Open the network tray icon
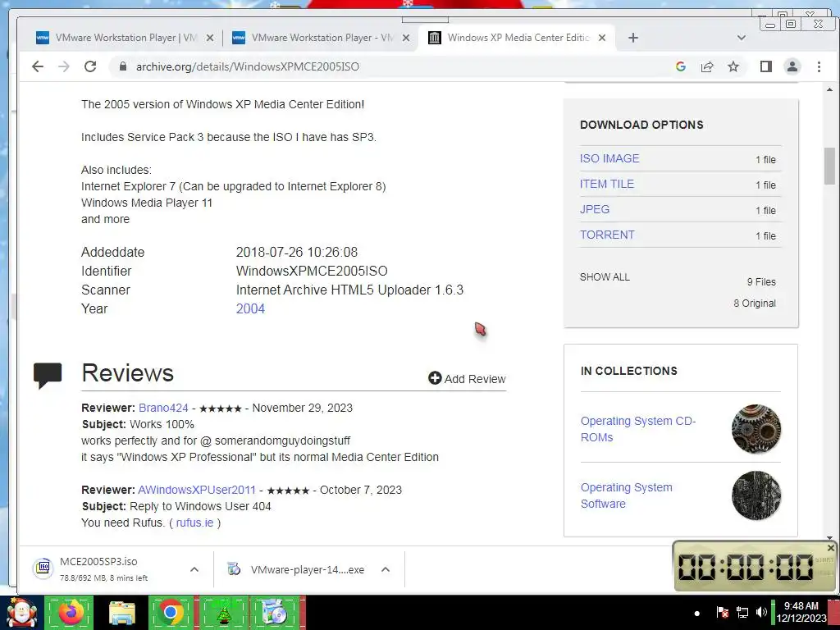 click(x=742, y=612)
